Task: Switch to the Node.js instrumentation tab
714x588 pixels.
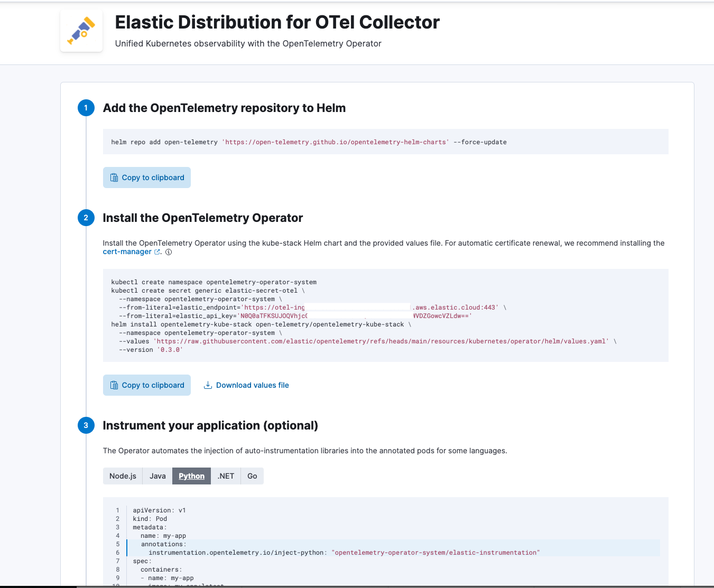Action: click(x=123, y=476)
